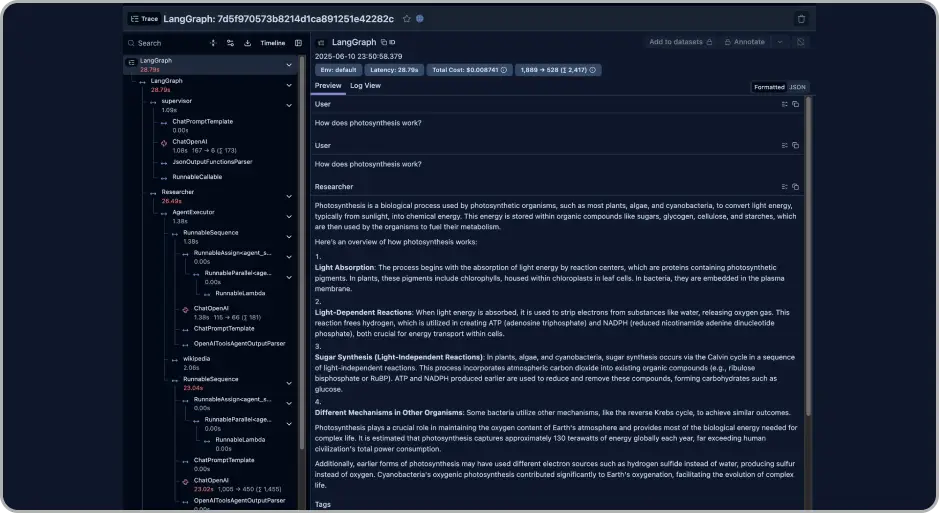939x513 pixels.
Task: Click the info icon on token count badge
Action: click(x=592, y=70)
